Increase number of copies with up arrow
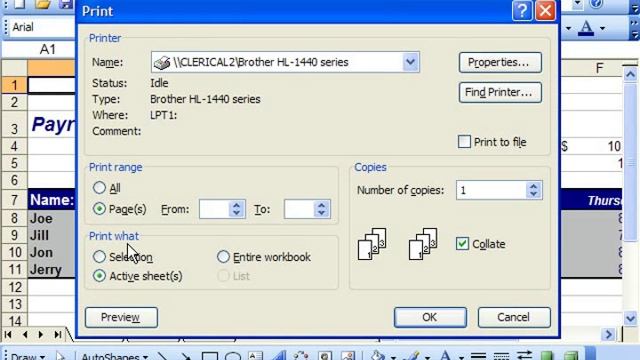 [533, 186]
